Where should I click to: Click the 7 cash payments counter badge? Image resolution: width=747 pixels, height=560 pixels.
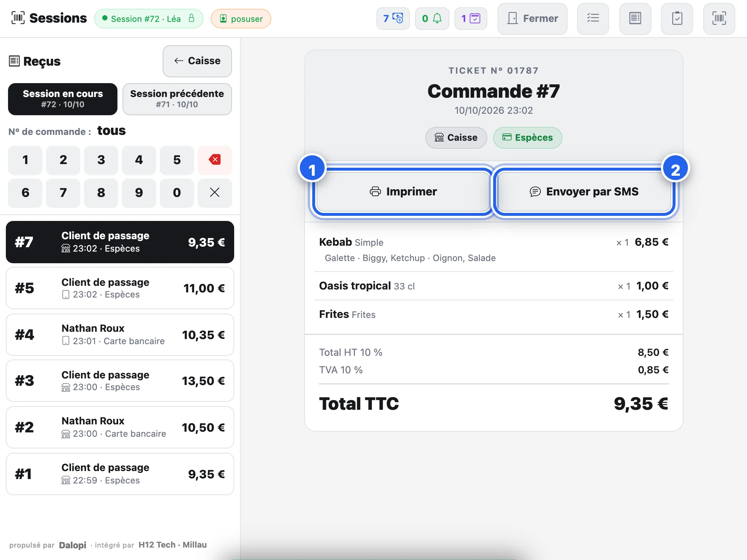pos(393,19)
